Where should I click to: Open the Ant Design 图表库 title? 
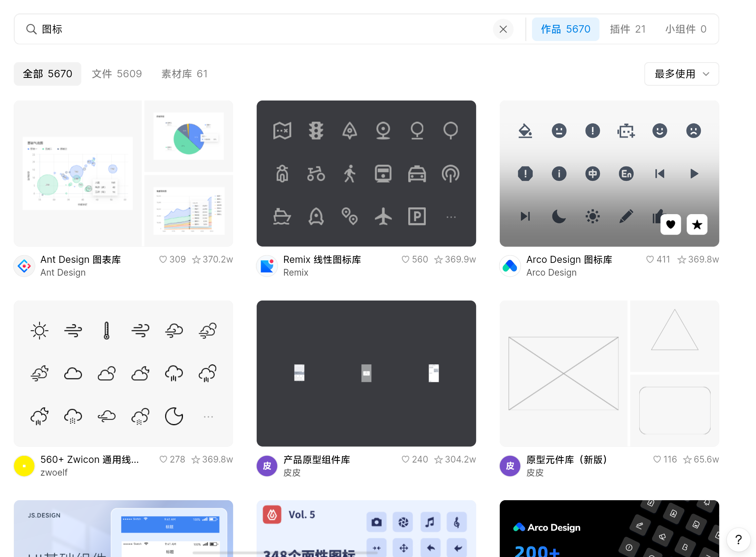pos(81,259)
